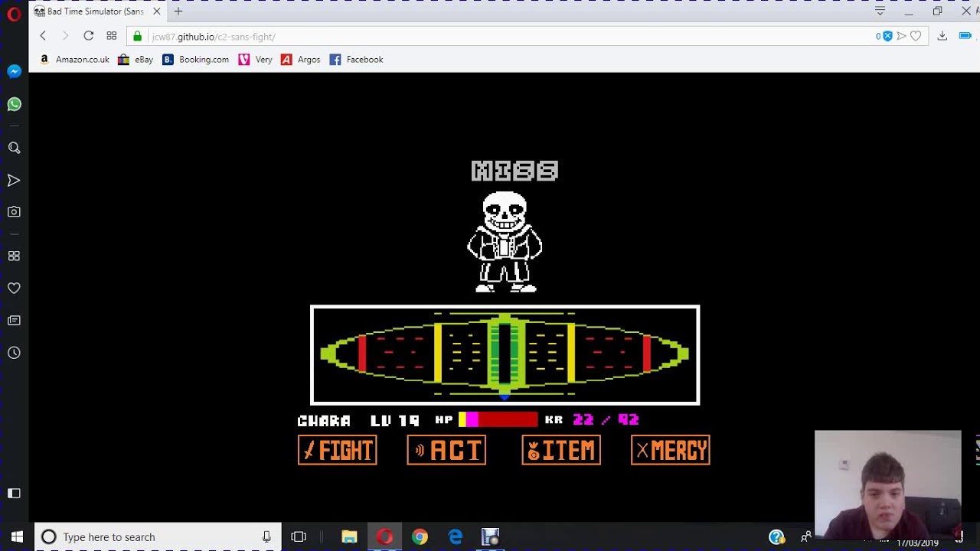Send page to My Flow from the address bar
This screenshot has width=980, height=551.
(901, 36)
